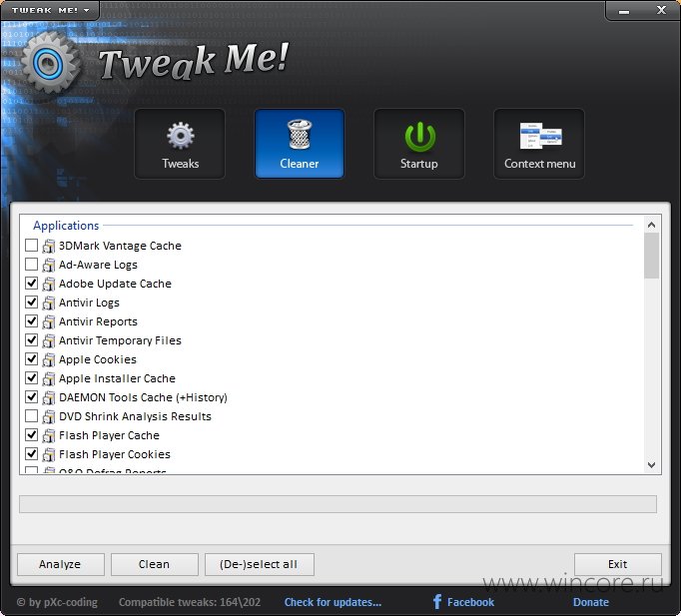Check DVD Shrink Analysis Results
The width and height of the screenshot is (681, 616).
click(31, 416)
